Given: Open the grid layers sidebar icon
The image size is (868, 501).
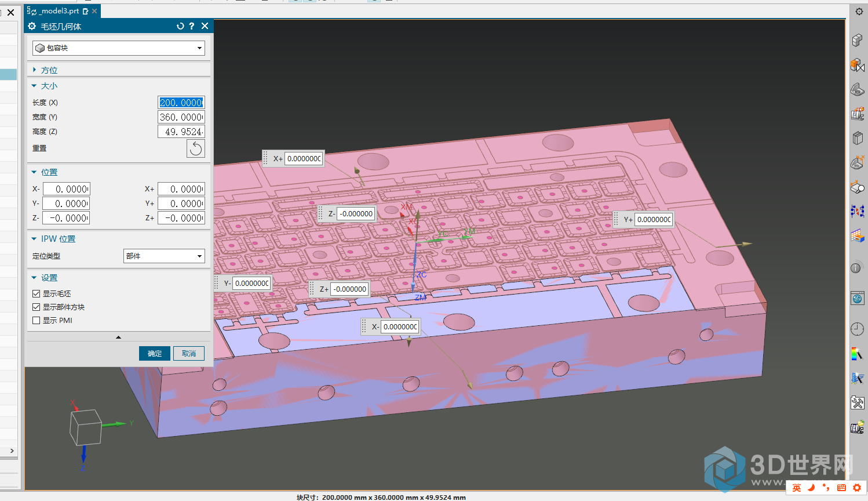Looking at the screenshot, I should [x=858, y=236].
